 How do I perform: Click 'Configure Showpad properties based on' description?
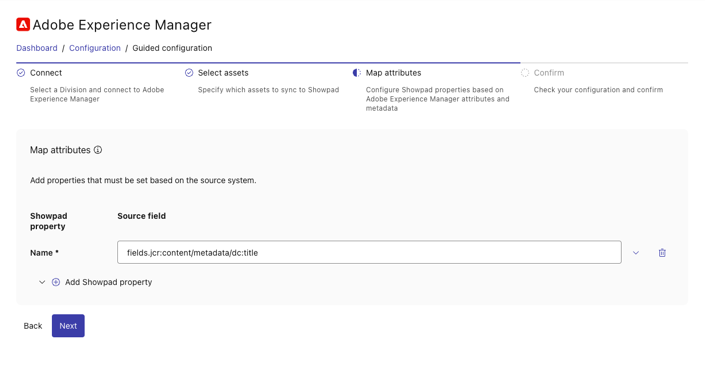437,99
